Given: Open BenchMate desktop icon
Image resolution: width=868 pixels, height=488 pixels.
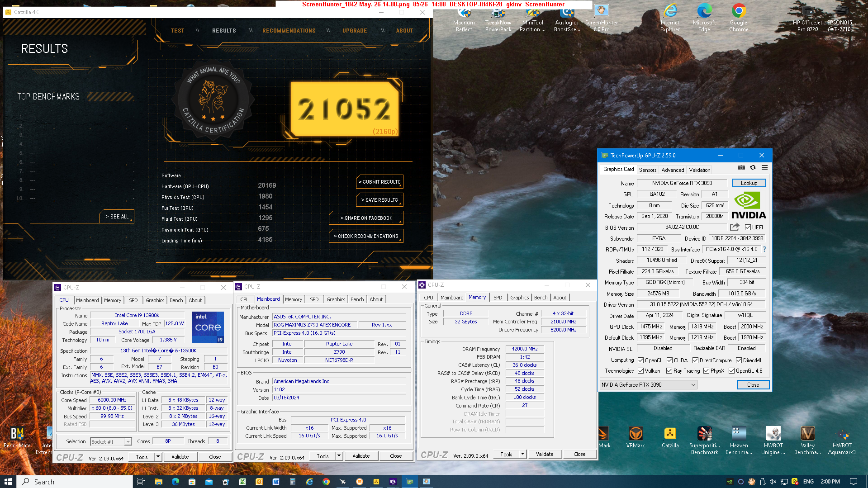Looking at the screenshot, I should 17,437.
